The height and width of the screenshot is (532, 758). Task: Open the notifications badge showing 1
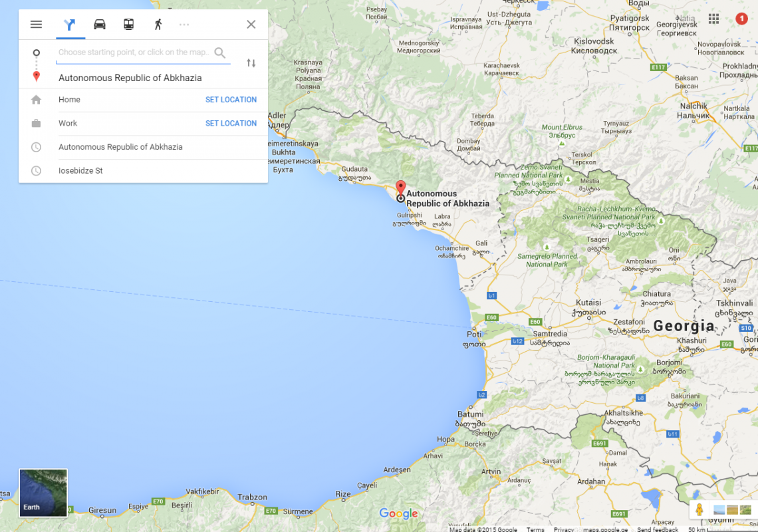[x=741, y=19]
